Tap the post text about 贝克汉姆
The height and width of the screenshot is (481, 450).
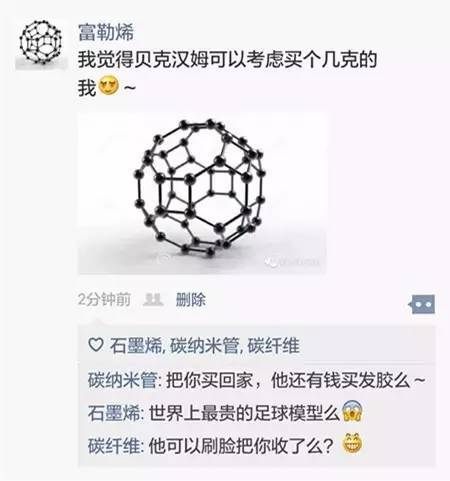point(227,73)
